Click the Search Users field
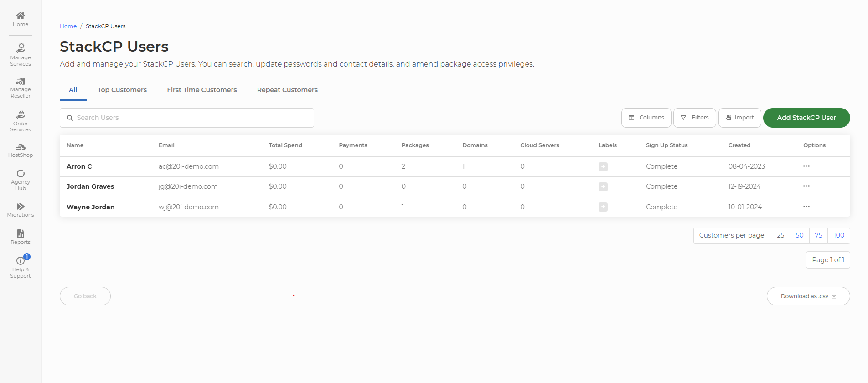The image size is (868, 383). [187, 118]
